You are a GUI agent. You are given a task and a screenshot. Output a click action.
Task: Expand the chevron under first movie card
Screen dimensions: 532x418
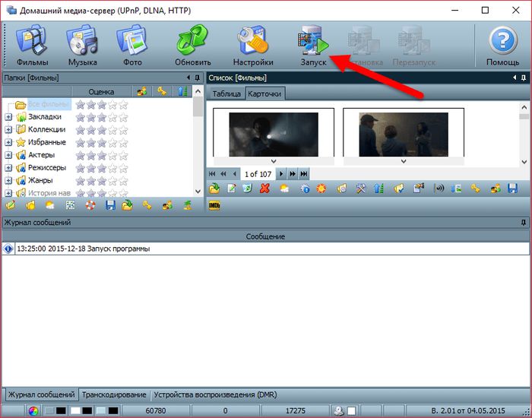[274, 161]
